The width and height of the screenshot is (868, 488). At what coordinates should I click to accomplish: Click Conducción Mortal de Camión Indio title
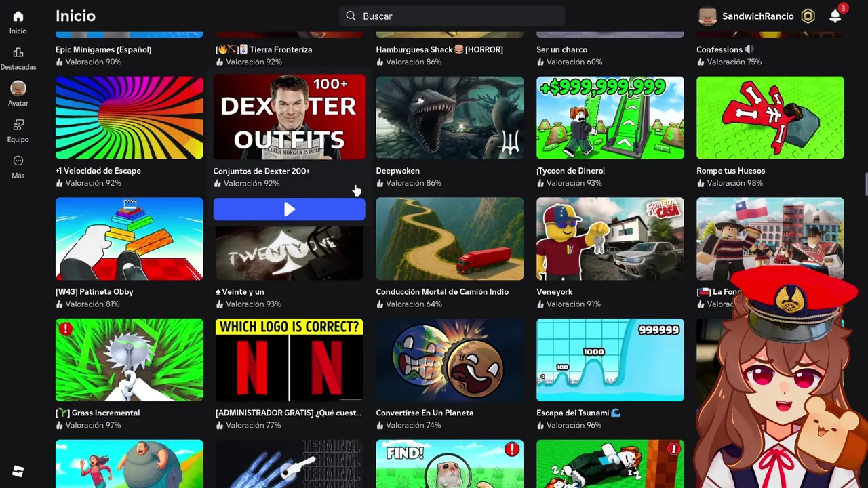pyautogui.click(x=442, y=292)
